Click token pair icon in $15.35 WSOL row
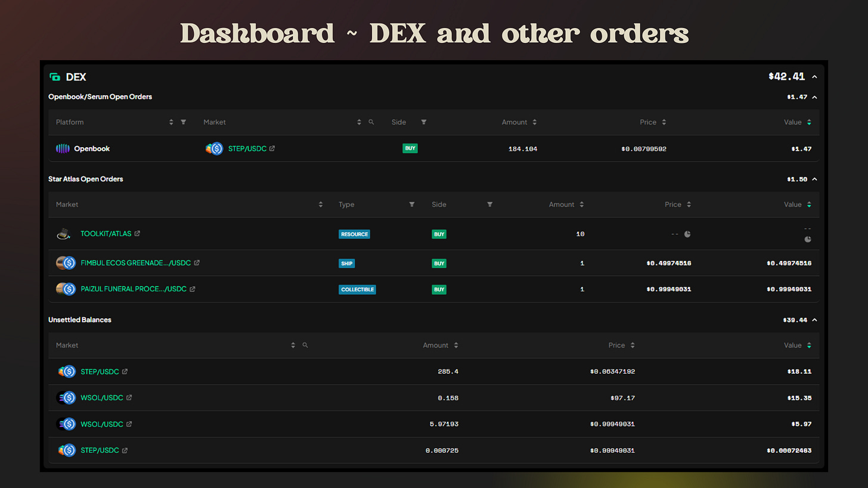Screen dimensions: 868x488 (66, 397)
